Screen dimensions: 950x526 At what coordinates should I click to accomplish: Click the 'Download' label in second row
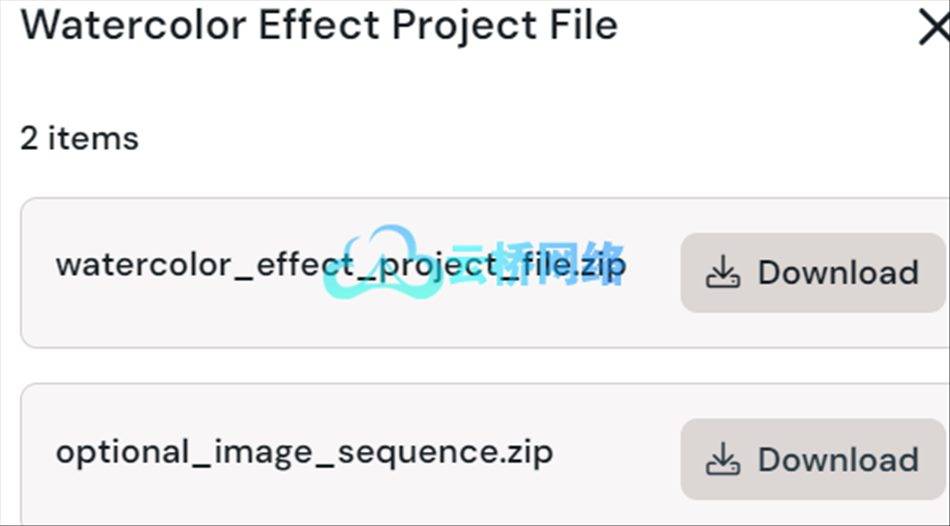[x=838, y=459]
